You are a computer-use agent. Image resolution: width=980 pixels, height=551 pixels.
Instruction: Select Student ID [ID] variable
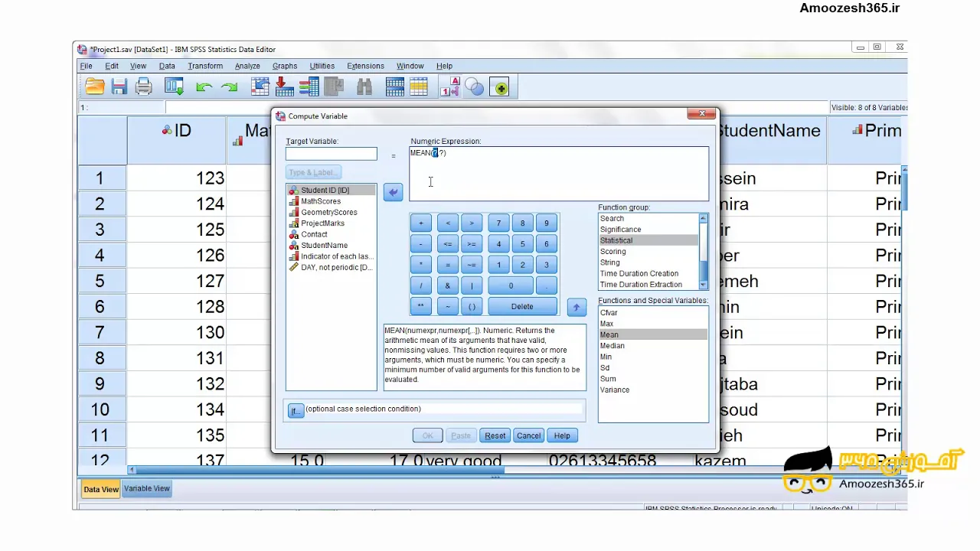331,190
